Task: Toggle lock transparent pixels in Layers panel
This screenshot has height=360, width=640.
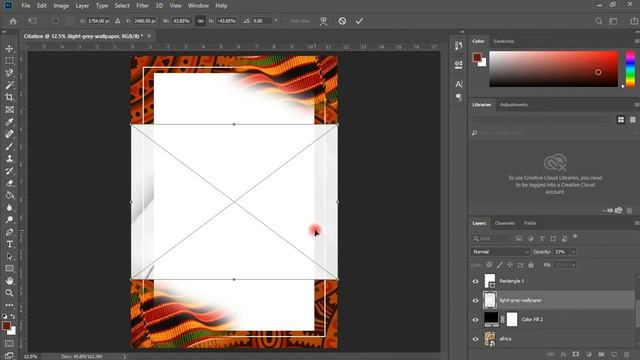Action: (489, 265)
